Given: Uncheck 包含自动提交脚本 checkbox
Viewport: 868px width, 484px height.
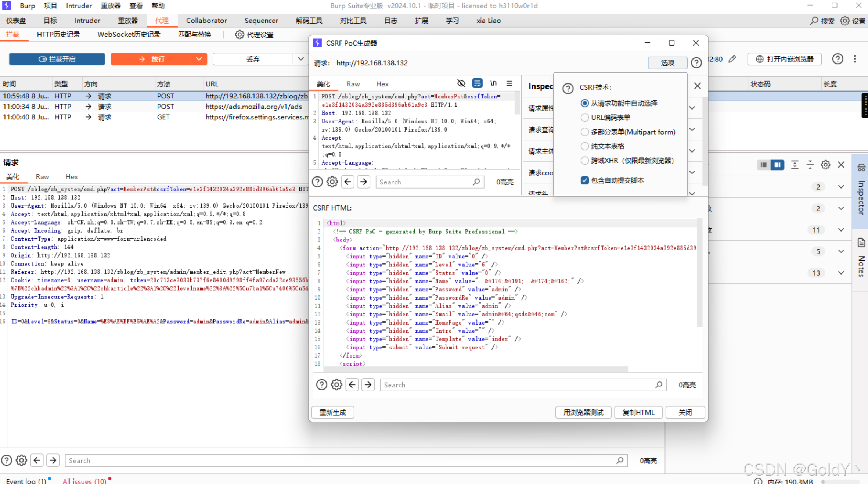Looking at the screenshot, I should point(585,180).
